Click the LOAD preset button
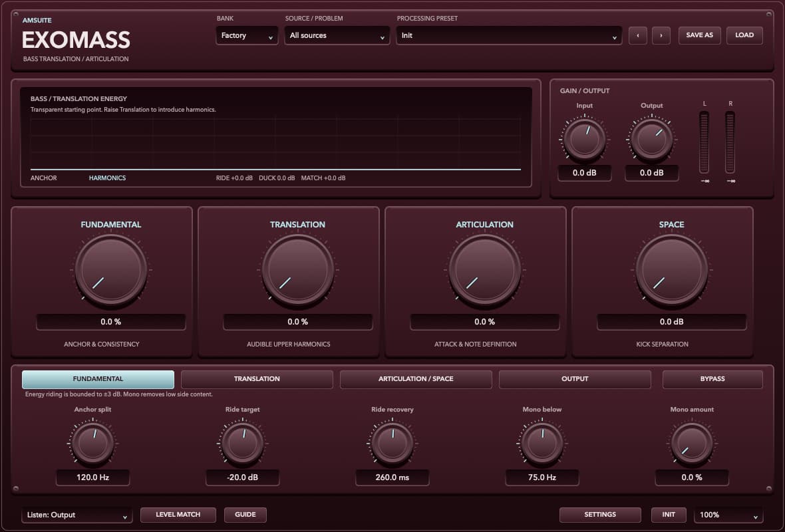Screen dimensions: 785x532 [x=744, y=35]
